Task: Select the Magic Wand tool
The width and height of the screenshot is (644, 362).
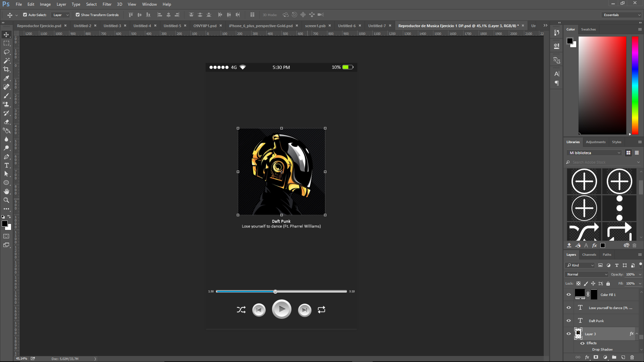Action: click(6, 61)
